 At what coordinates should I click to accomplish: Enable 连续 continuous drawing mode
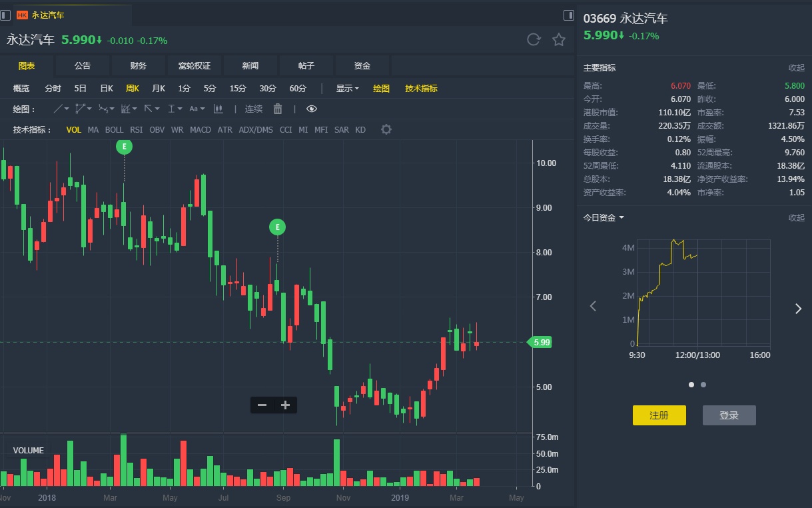(x=254, y=109)
